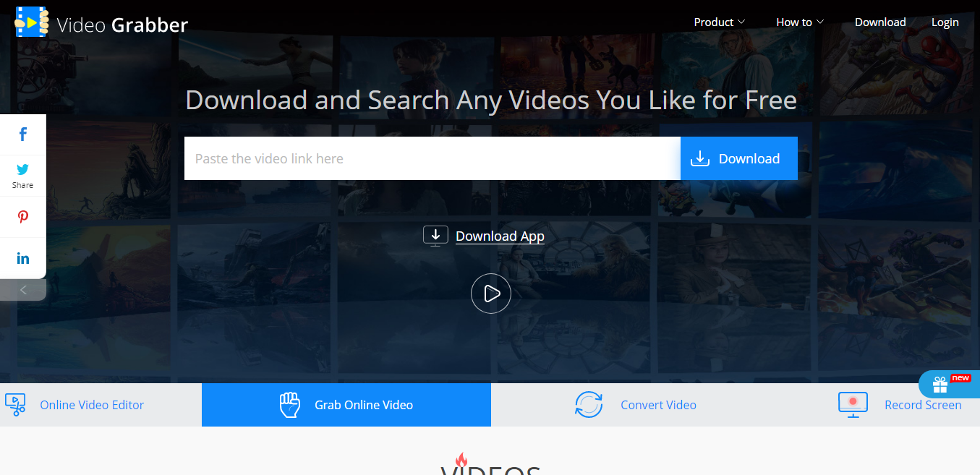The image size is (980, 475).
Task: Share page on Twitter
Action: pos(23,176)
